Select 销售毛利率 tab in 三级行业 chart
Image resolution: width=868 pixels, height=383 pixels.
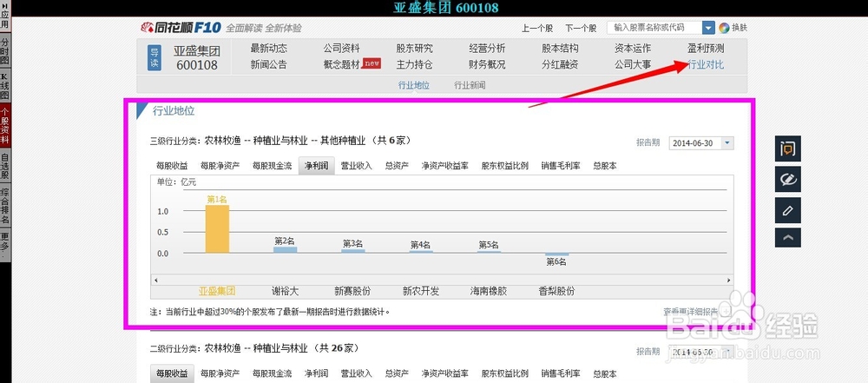tap(560, 165)
